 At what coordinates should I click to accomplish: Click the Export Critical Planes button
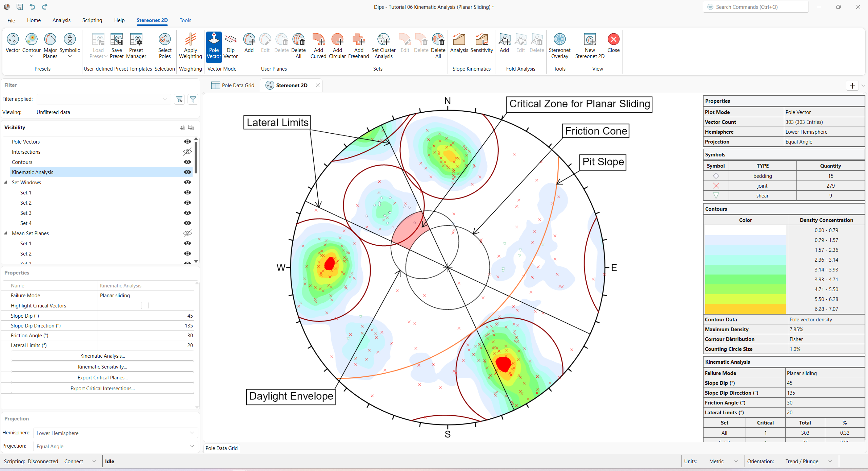click(102, 377)
